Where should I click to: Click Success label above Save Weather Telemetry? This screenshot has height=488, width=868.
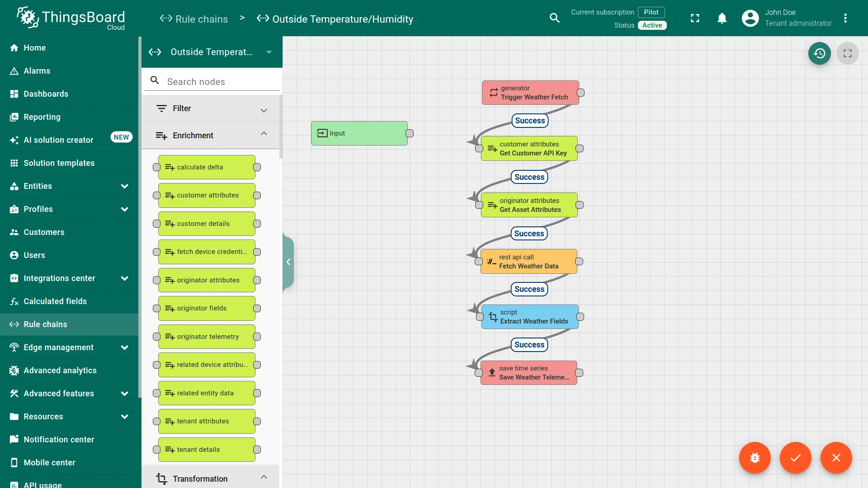coord(529,345)
